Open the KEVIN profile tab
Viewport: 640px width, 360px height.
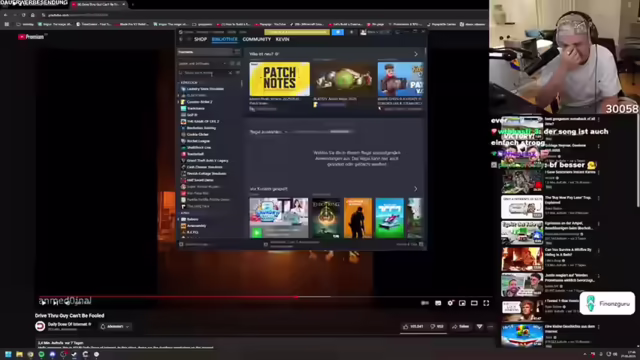pyautogui.click(x=282, y=39)
